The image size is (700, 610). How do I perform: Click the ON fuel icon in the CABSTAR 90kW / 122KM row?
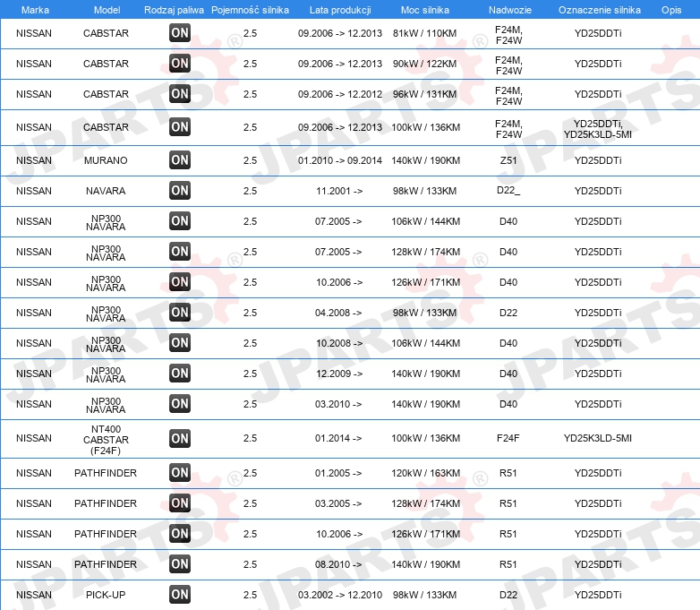pyautogui.click(x=180, y=63)
